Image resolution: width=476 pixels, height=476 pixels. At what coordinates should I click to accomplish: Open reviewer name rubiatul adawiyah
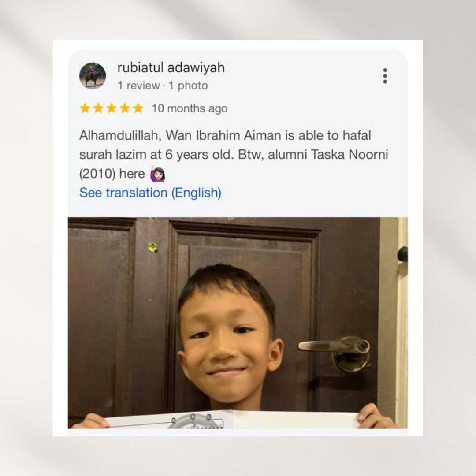point(171,67)
